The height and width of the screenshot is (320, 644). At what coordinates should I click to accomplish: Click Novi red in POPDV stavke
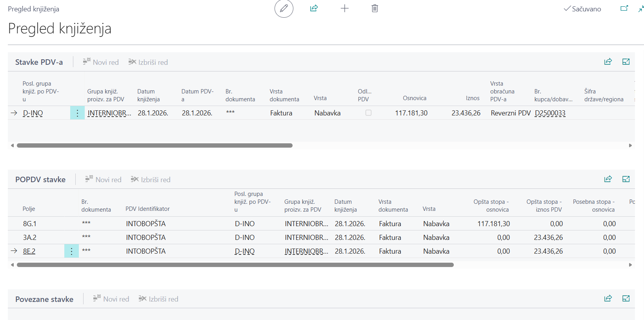point(104,179)
